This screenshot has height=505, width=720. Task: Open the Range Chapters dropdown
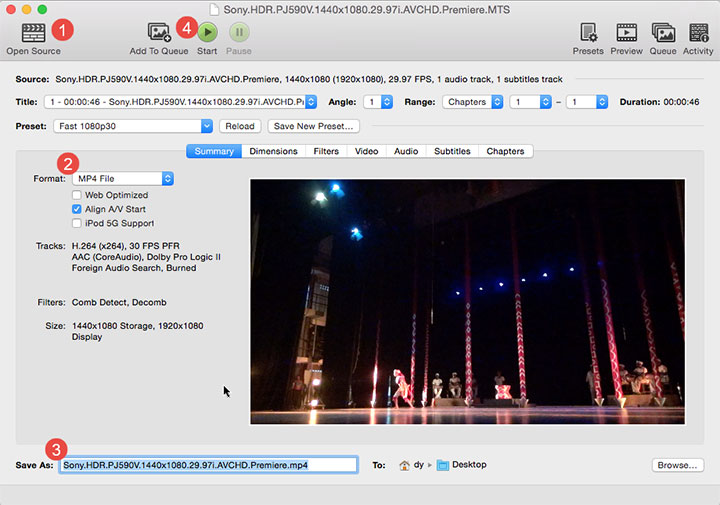(472, 102)
